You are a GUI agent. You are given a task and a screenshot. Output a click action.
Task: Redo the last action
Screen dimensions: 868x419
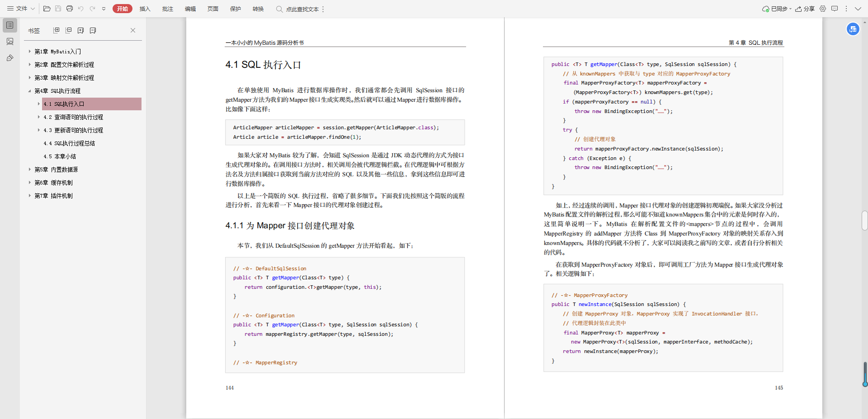click(92, 9)
